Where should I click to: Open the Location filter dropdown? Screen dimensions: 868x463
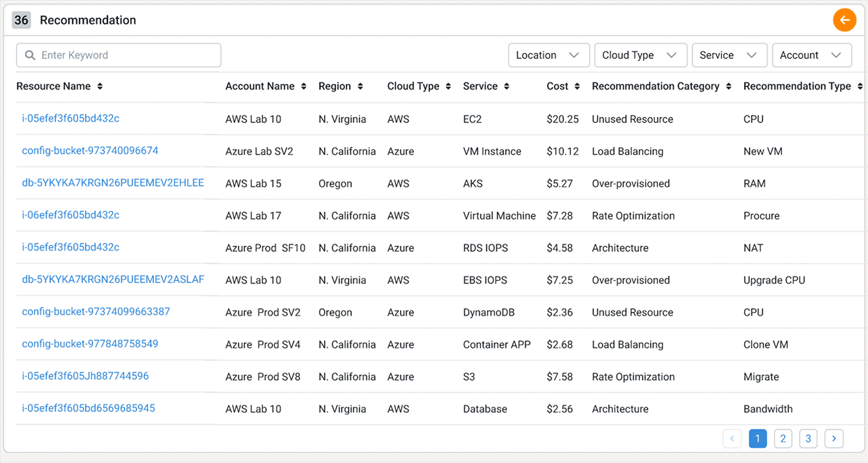548,55
